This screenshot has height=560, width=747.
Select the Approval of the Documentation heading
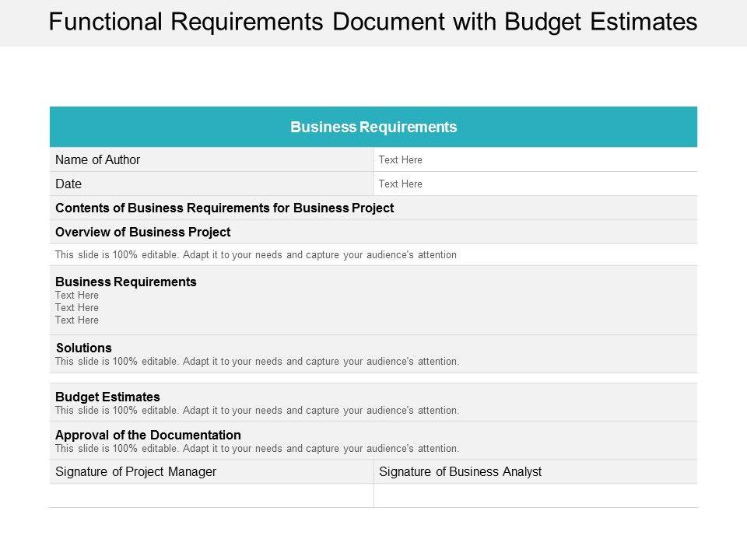149,435
